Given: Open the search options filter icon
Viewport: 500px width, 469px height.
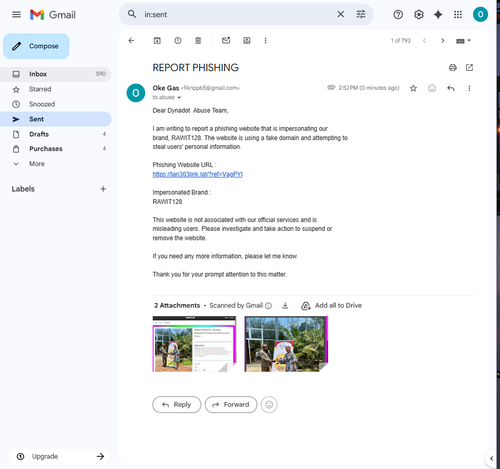Looking at the screenshot, I should pos(361,14).
